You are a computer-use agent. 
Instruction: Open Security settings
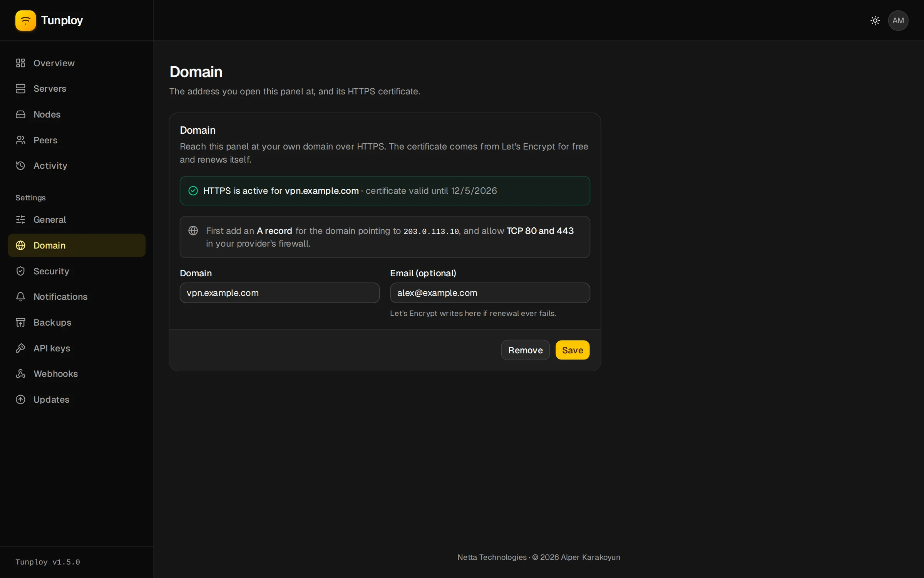(x=77, y=271)
